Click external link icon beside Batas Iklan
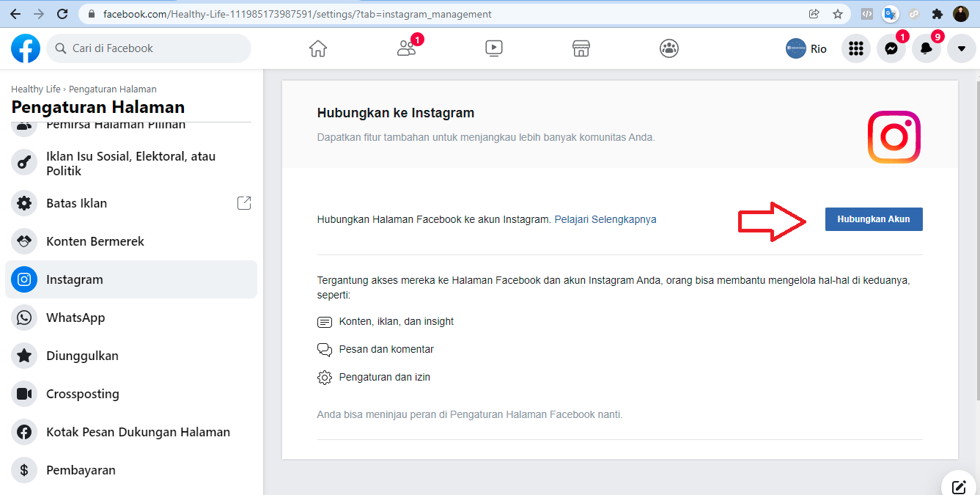The height and width of the screenshot is (495, 980). coord(244,203)
